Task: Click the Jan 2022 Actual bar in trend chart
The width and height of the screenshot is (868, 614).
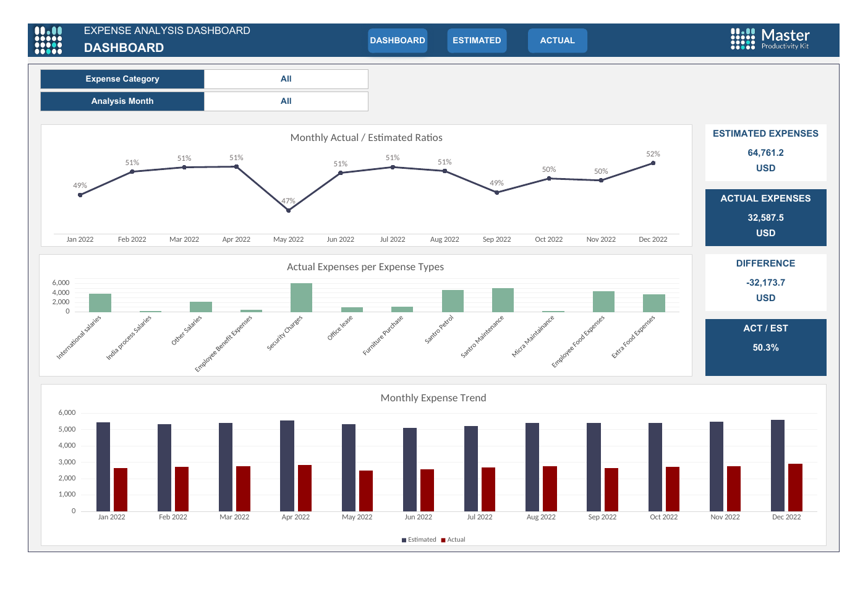Action: (x=121, y=490)
